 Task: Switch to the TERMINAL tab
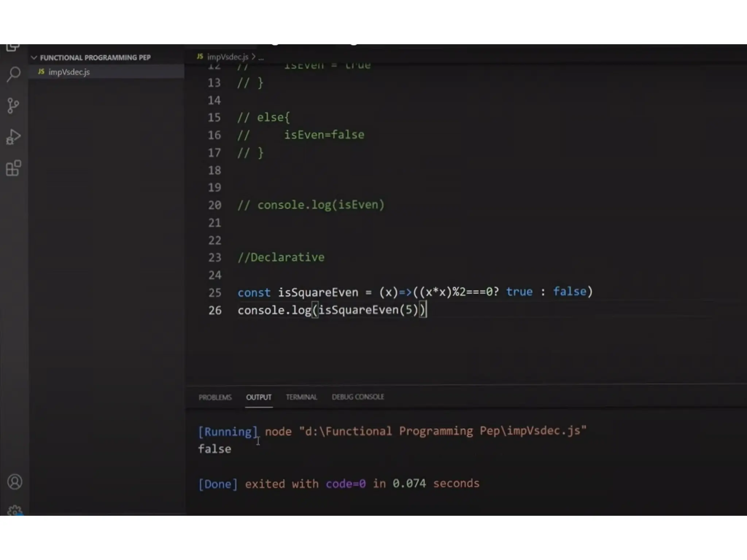tap(301, 397)
